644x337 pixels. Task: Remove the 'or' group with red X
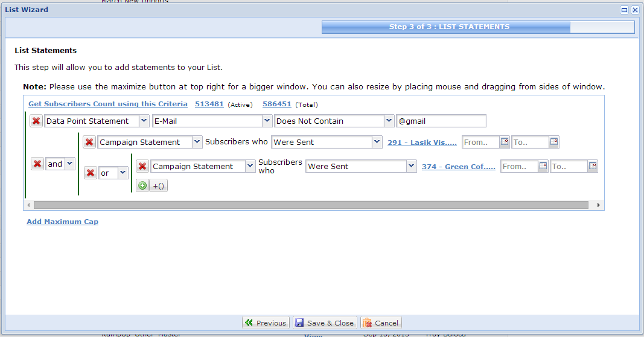click(91, 173)
